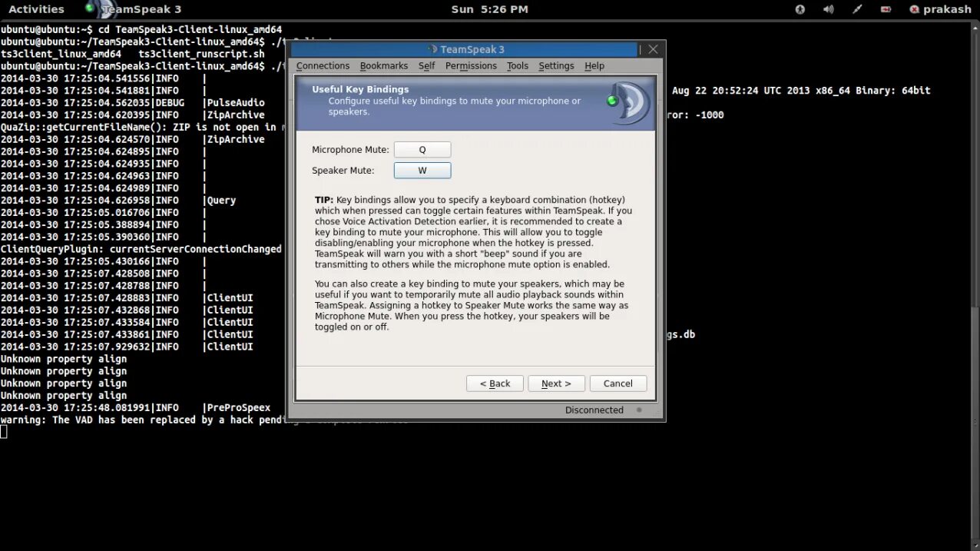Open the clock and calendar Sun 5:26 PM
The width and height of the screenshot is (980, 551).
[489, 9]
